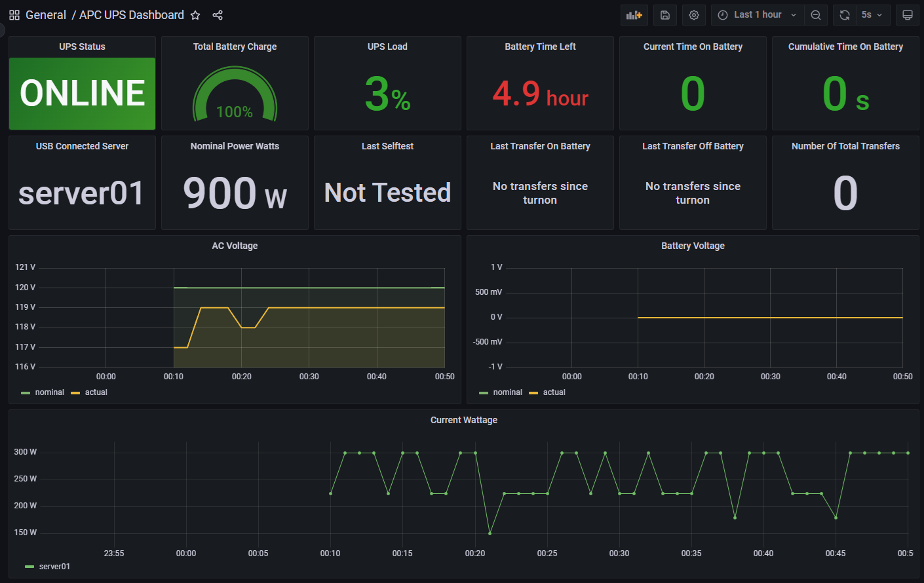Click the Save dashboard icon
The height and width of the screenshot is (583, 924).
tap(664, 15)
